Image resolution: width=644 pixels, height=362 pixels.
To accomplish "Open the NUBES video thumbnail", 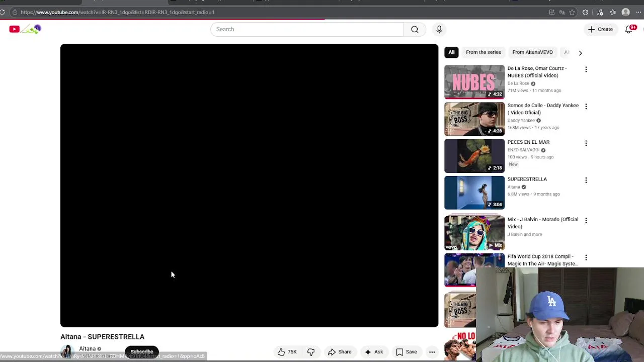I will click(474, 82).
